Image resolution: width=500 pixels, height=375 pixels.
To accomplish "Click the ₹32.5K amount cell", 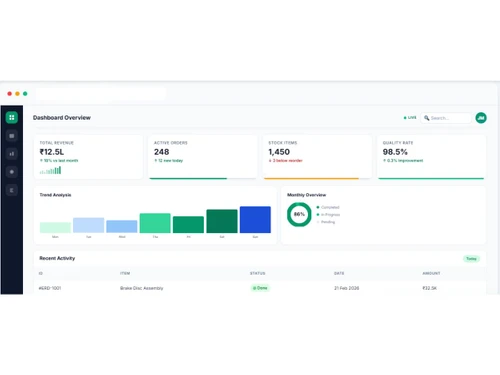I will pos(430,288).
